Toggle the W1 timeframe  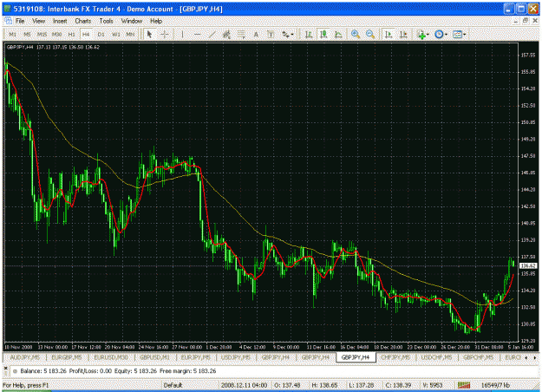click(116, 35)
